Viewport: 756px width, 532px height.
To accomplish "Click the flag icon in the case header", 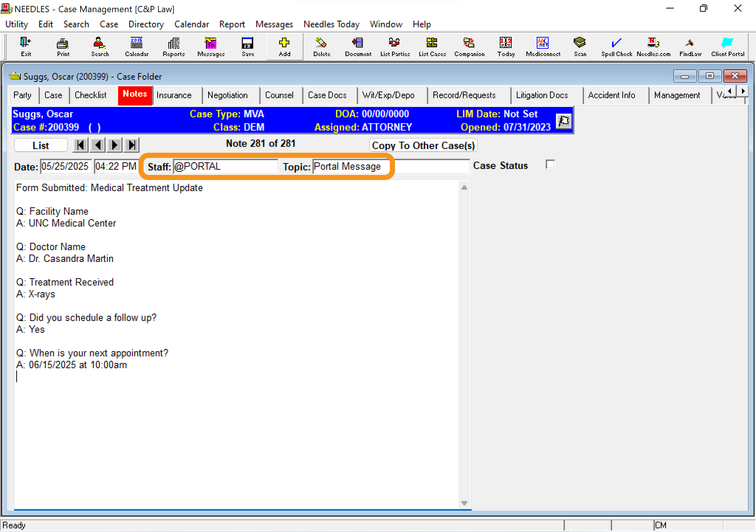I will (564, 121).
